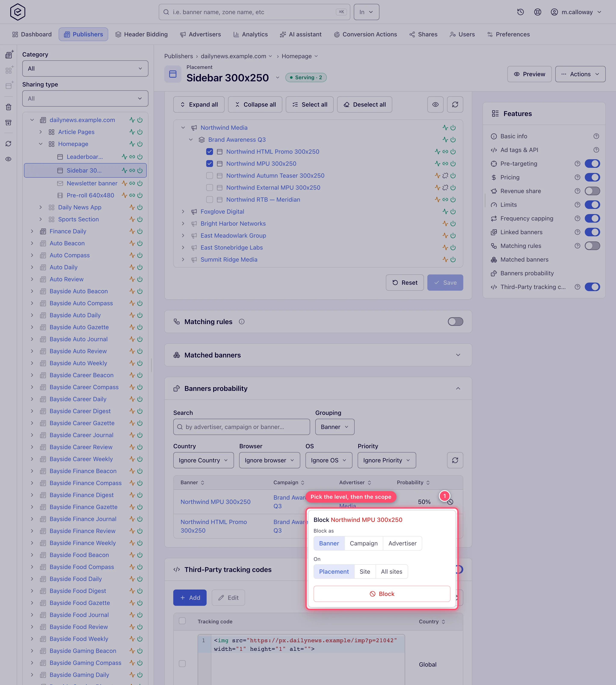The height and width of the screenshot is (685, 616).
Task: Click the refresh icon next to Ignore Priority
Action: click(455, 460)
